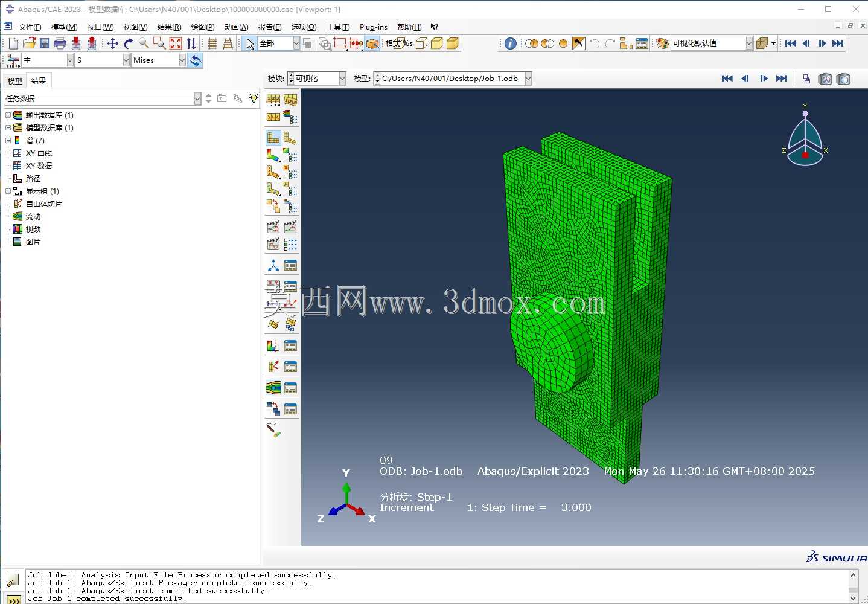
Task: Select the 自由体切片 tree item
Action: 43,204
